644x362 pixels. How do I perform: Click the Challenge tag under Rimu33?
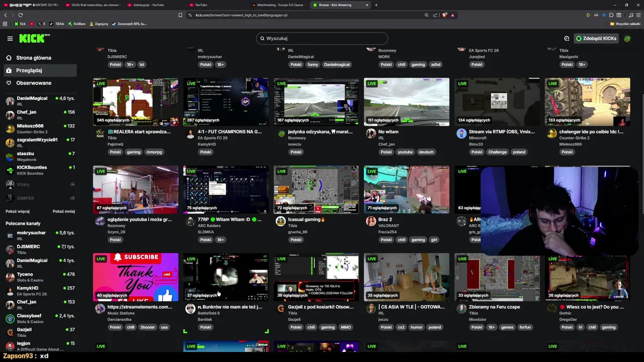point(497,152)
